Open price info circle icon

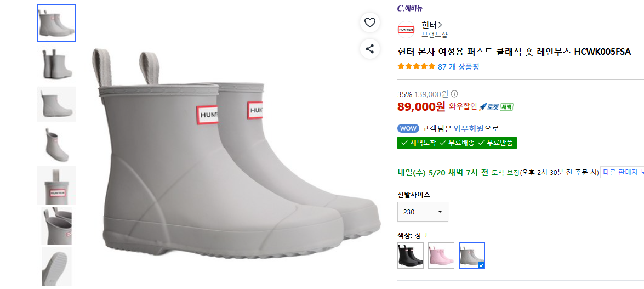pos(455,93)
